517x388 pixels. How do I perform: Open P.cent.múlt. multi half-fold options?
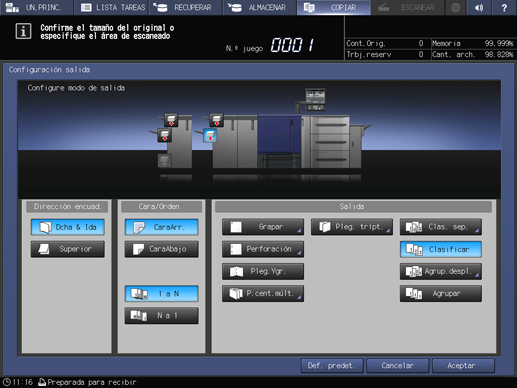(x=263, y=294)
